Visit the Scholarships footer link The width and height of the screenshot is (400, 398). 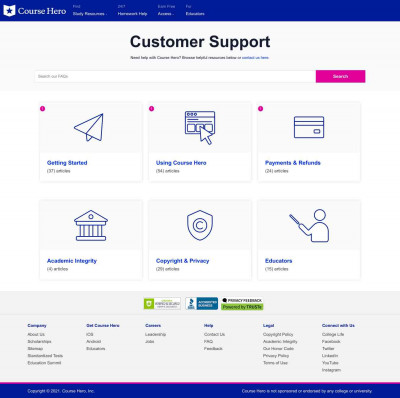[x=39, y=341]
